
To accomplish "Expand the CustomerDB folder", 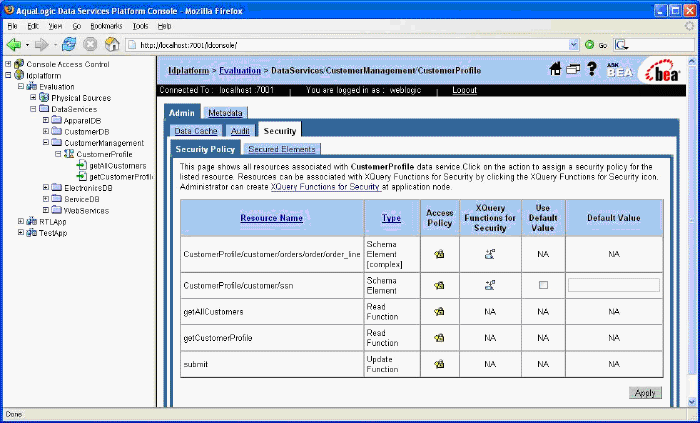I will (46, 132).
